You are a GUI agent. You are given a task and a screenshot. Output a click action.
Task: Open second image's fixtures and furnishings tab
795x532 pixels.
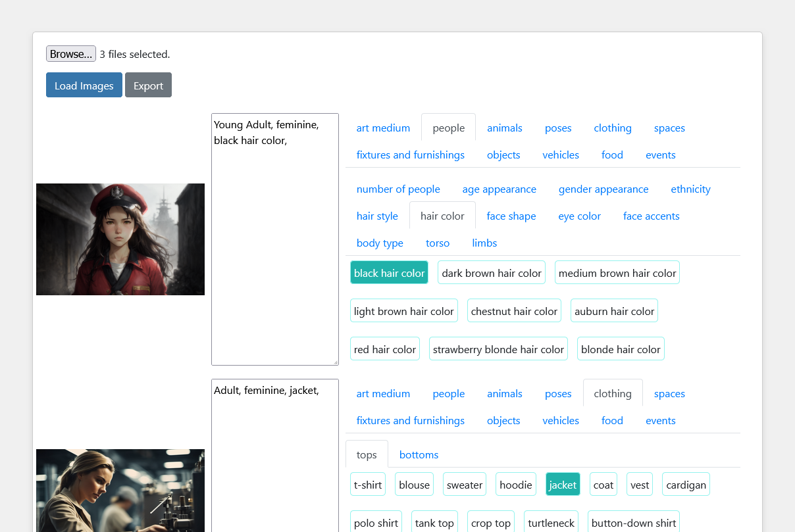[x=411, y=420]
